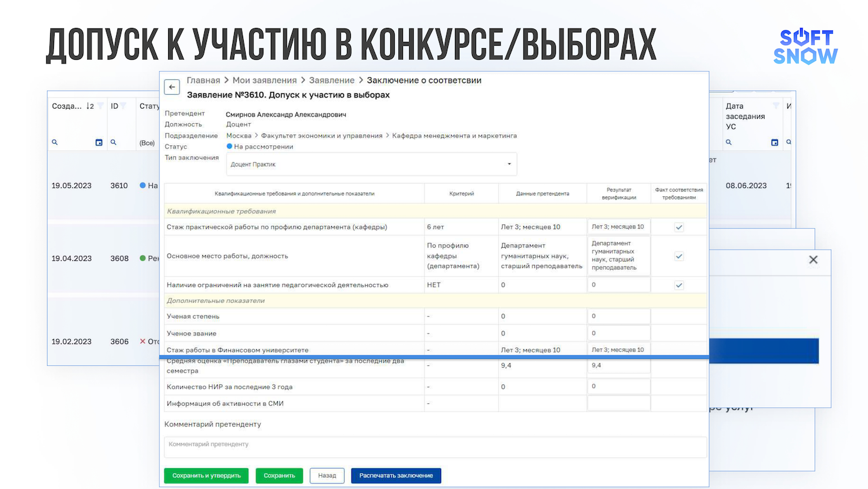Click the Комментарий претенденту text area
The image size is (868, 489).
(435, 447)
